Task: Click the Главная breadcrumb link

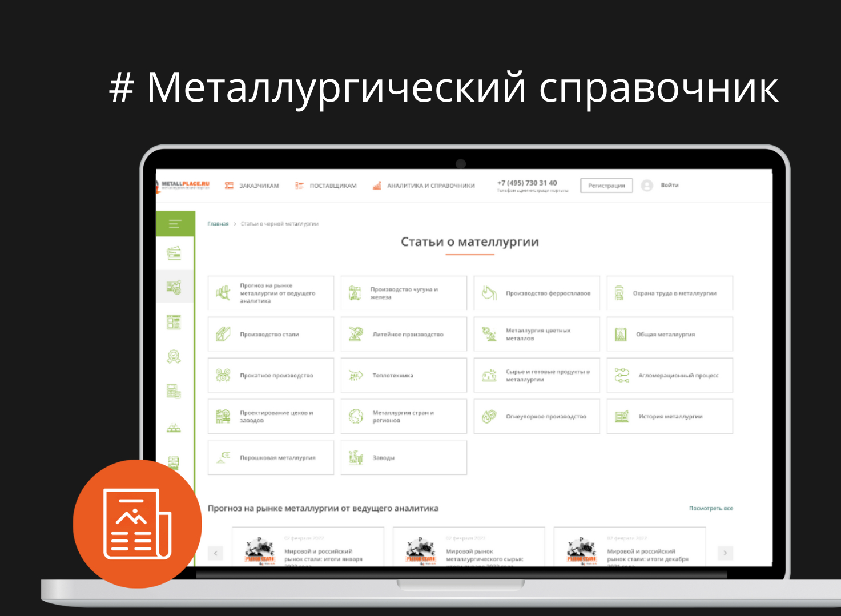Action: coord(218,224)
